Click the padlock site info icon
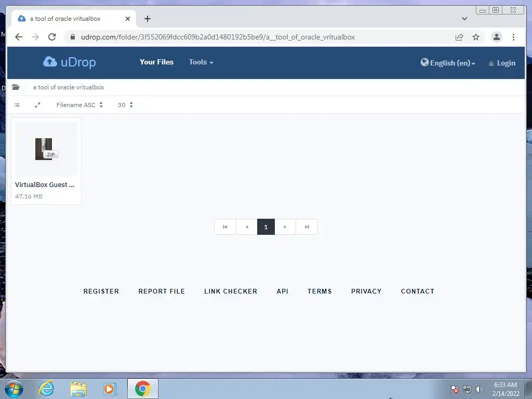The image size is (532, 399). [x=72, y=37]
